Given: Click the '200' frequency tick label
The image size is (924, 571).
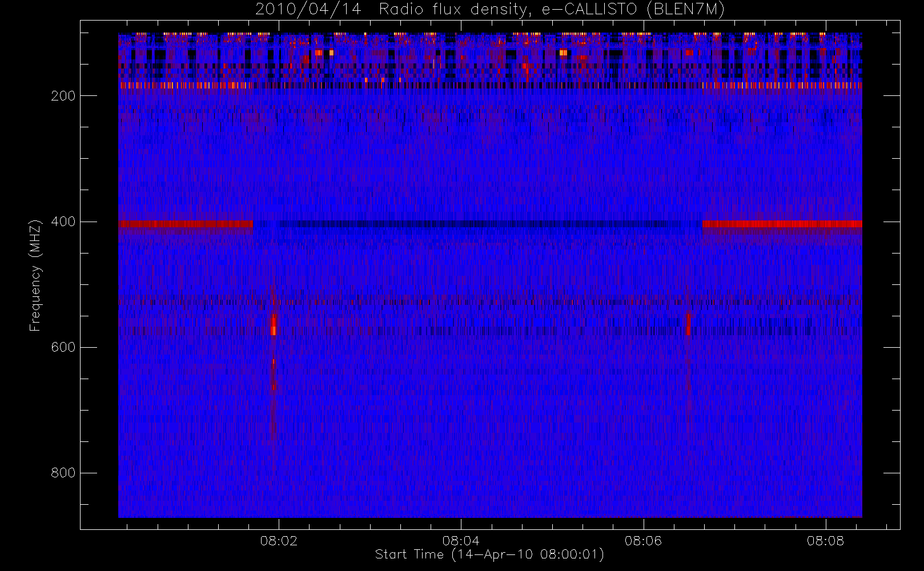Looking at the screenshot, I should tap(63, 96).
